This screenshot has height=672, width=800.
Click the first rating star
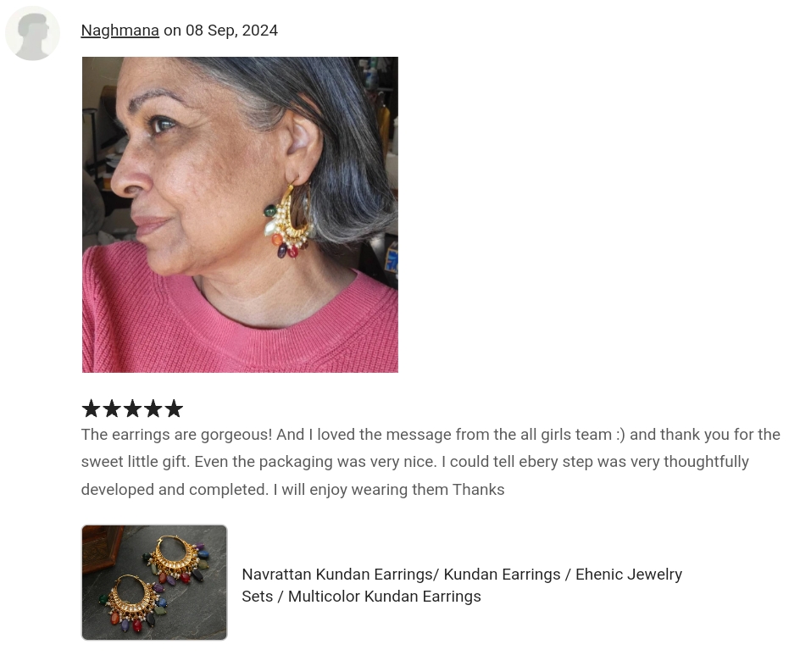click(x=92, y=408)
